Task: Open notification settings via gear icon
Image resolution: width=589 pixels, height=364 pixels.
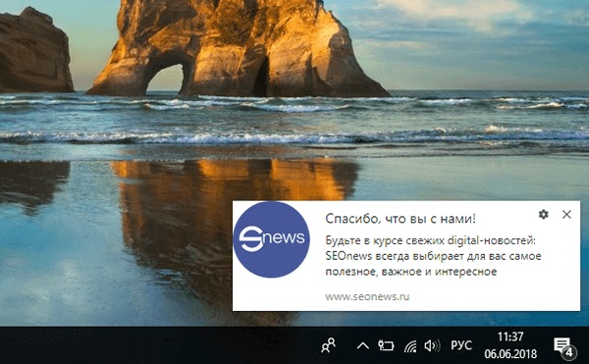Action: (x=543, y=214)
